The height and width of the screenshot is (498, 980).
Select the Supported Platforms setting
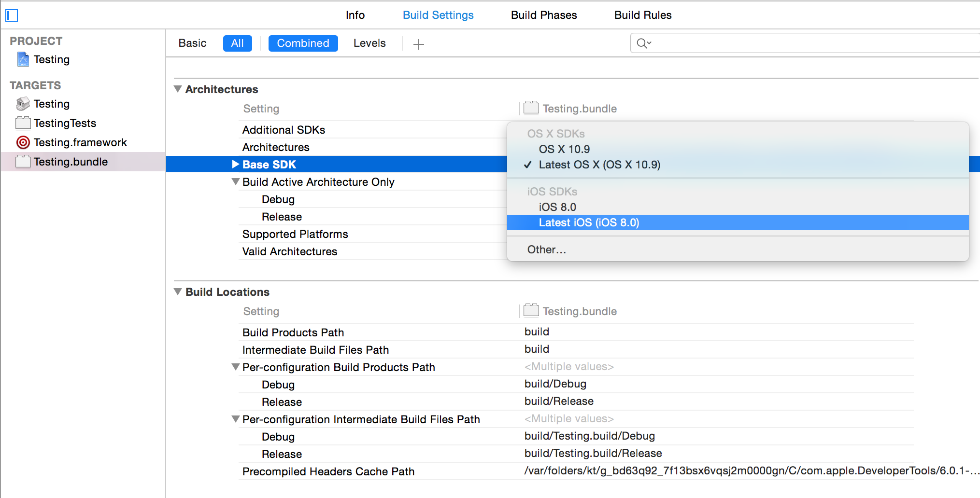click(x=295, y=234)
